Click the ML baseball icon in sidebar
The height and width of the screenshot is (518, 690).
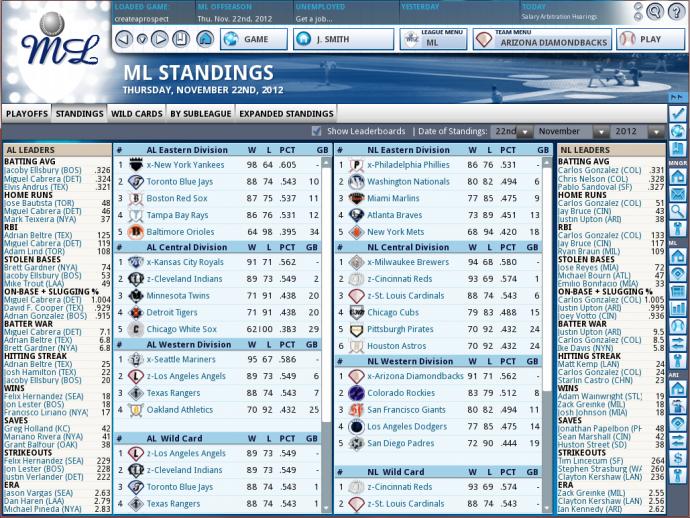pyautogui.click(x=678, y=326)
